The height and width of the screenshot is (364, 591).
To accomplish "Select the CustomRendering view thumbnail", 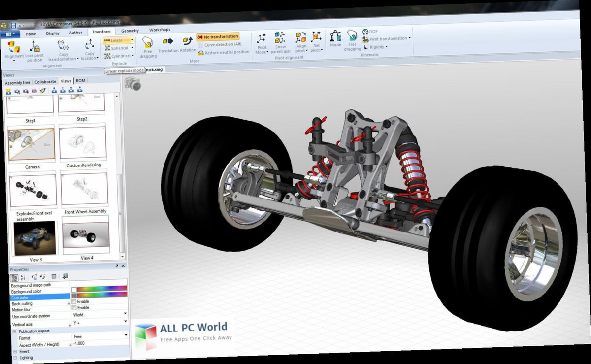I will 83,142.
